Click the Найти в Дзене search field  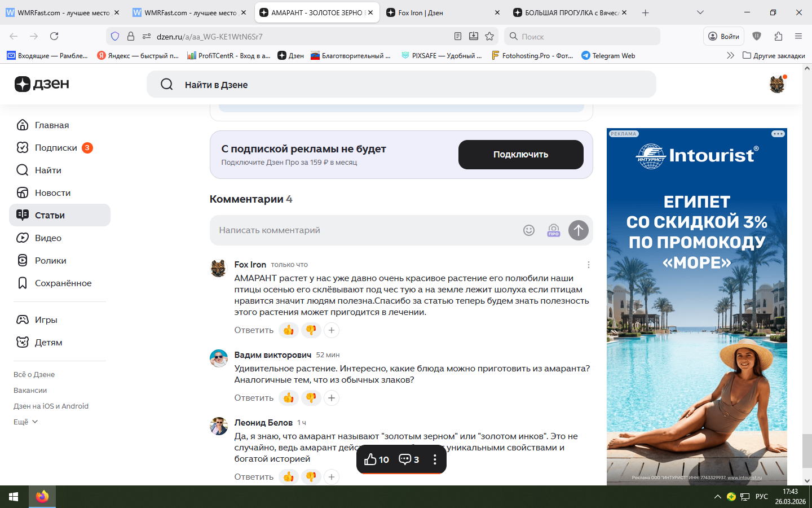(401, 84)
